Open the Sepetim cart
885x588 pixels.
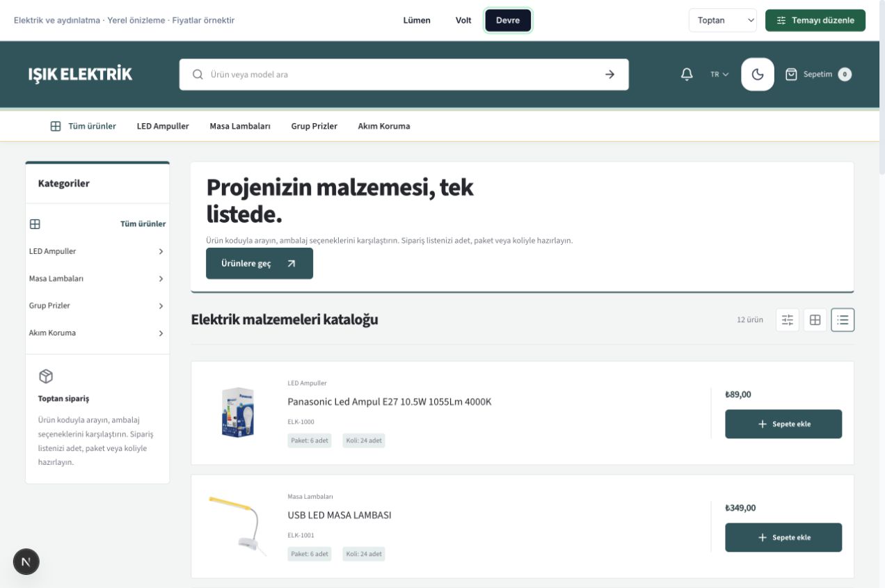(x=818, y=74)
